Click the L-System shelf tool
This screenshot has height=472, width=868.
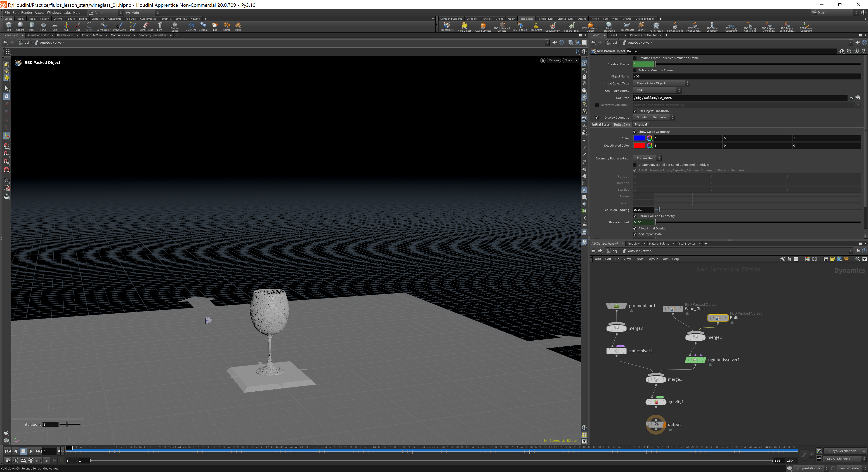tap(191, 26)
